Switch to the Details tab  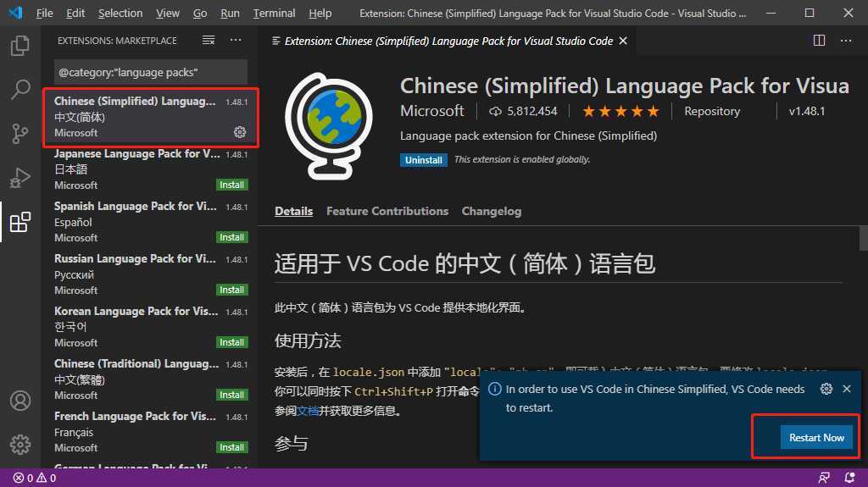[294, 211]
